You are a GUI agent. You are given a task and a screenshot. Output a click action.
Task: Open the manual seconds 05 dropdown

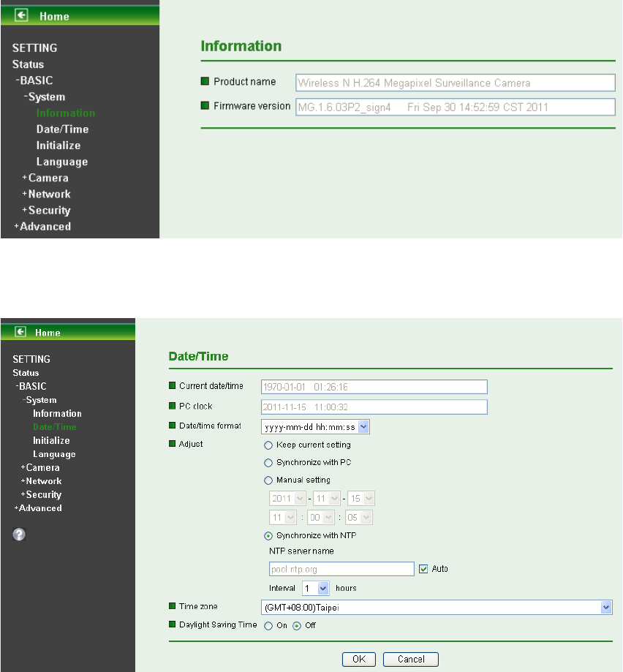(358, 517)
